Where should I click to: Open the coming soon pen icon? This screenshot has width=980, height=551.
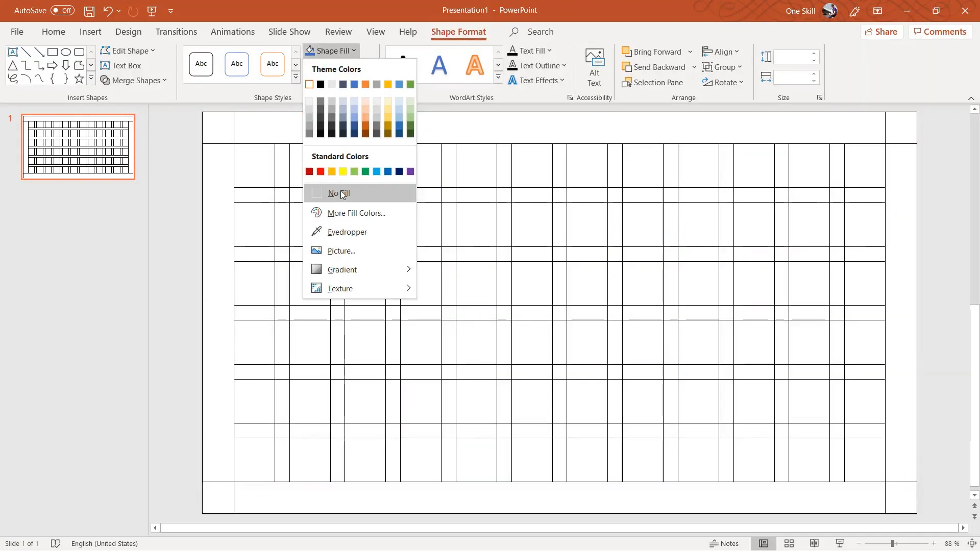pos(854,11)
